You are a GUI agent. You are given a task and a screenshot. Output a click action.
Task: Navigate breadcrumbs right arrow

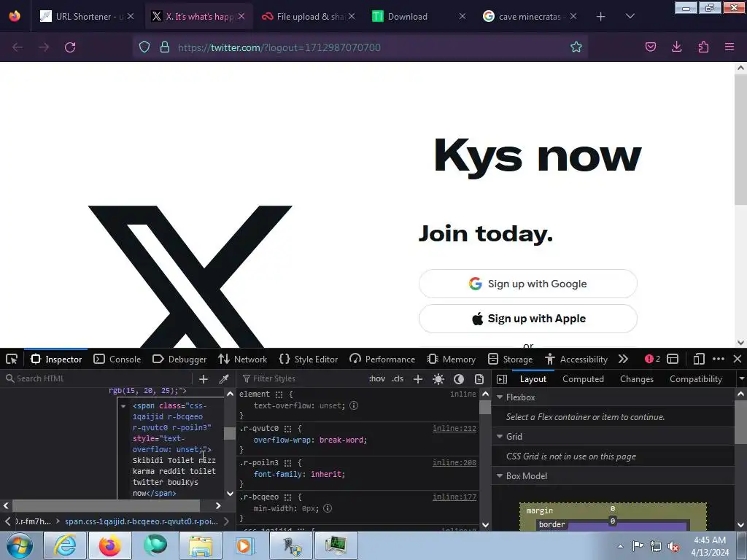click(227, 521)
